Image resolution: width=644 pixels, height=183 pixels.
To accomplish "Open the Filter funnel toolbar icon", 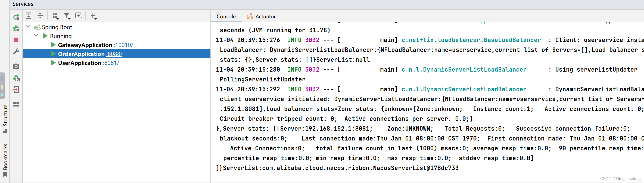I will [67, 16].
